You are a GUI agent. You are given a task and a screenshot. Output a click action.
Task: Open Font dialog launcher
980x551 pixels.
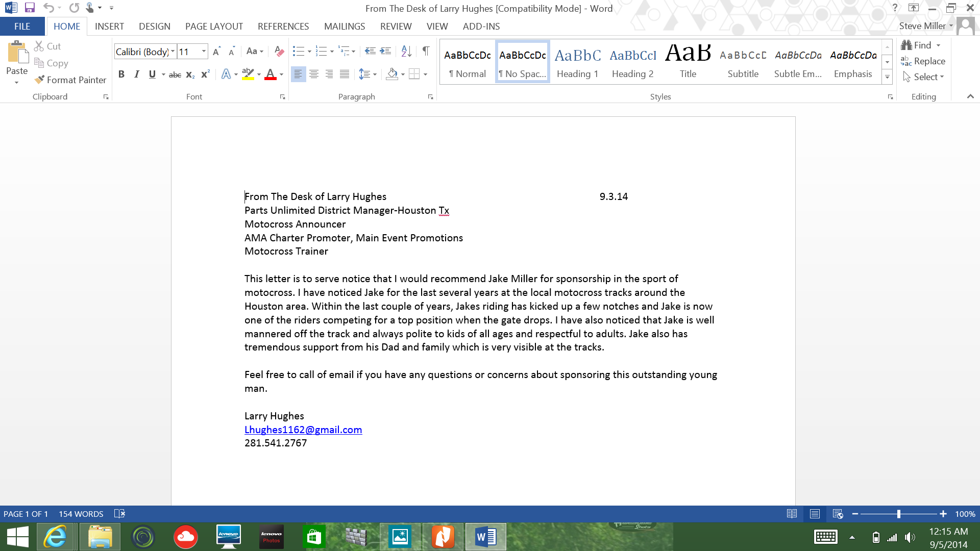coord(282,97)
